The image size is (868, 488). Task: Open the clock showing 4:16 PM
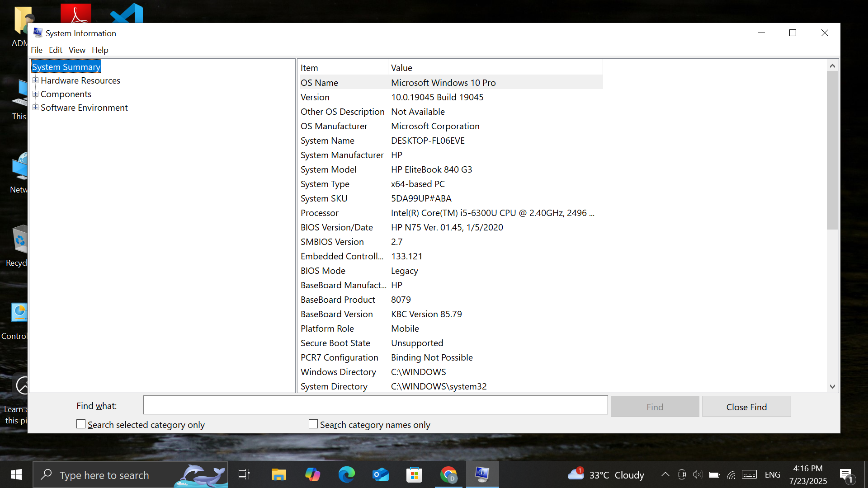[x=808, y=474]
